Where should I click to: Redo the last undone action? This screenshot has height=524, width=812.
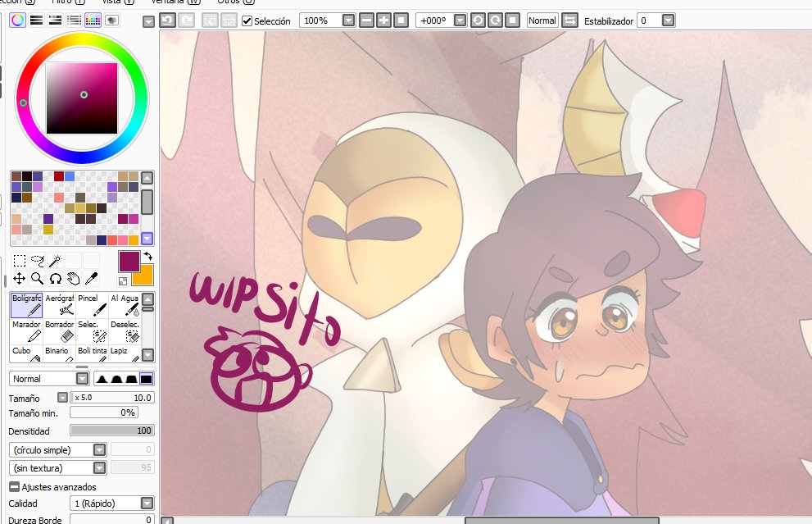coord(187,21)
